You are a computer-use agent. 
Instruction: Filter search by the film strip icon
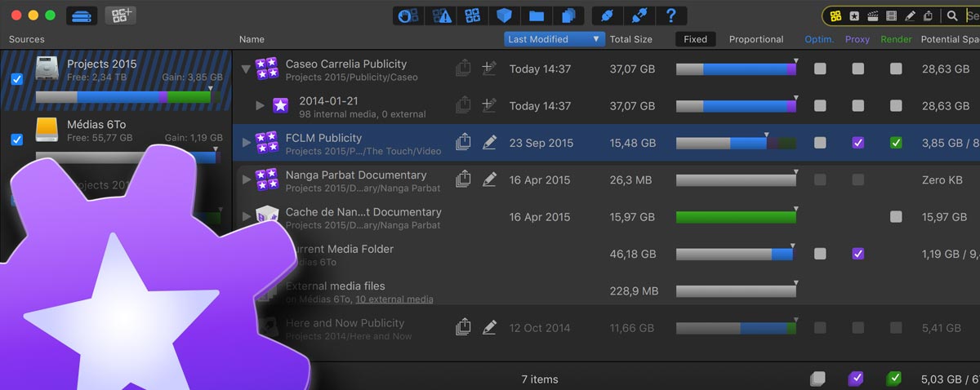891,16
